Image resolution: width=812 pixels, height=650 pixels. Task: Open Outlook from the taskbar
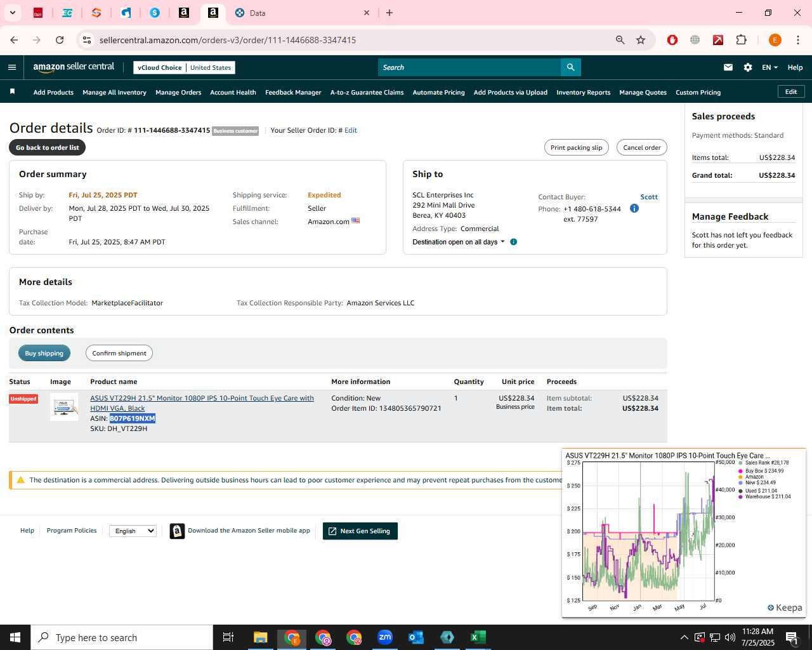tap(416, 637)
